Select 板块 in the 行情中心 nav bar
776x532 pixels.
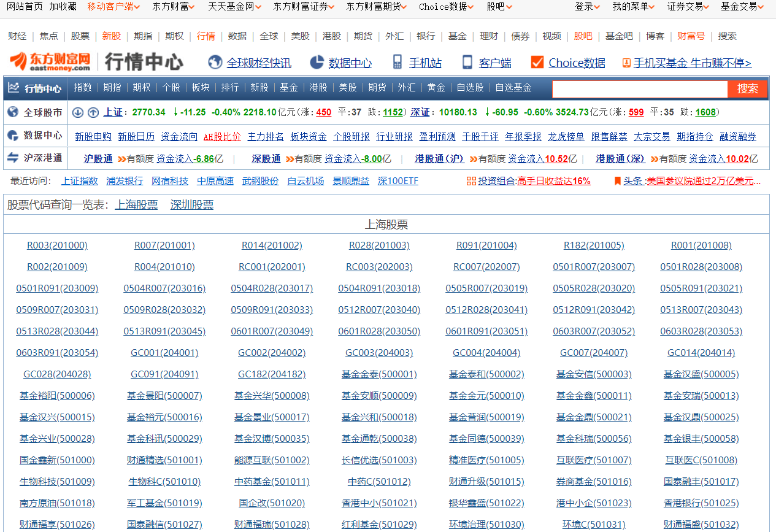[201, 88]
